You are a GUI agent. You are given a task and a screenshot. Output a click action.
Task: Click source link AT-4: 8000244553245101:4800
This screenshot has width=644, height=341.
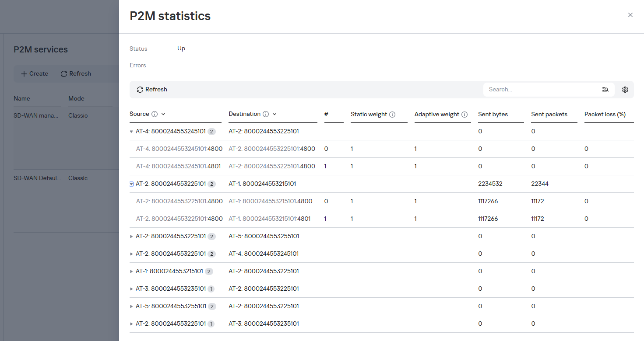click(179, 149)
